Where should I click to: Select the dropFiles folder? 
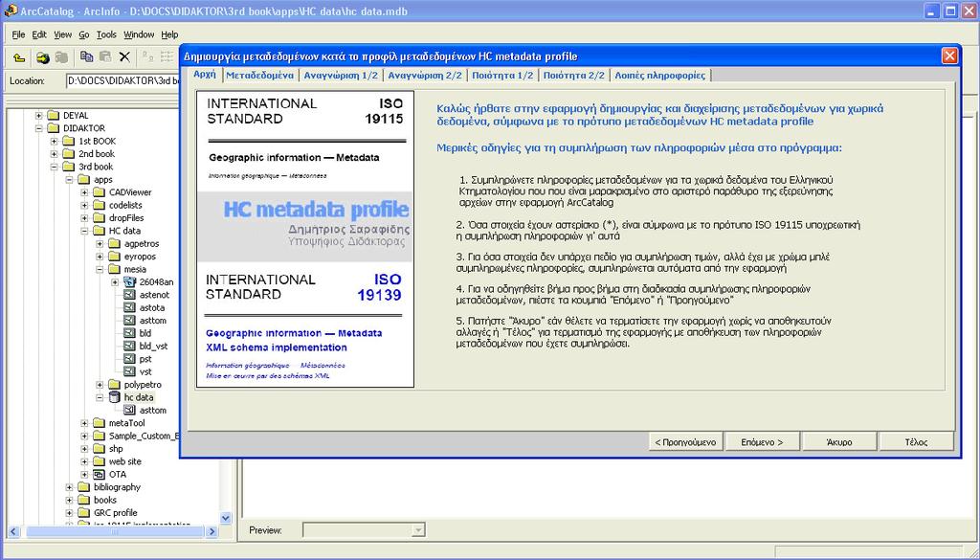pyautogui.click(x=126, y=218)
